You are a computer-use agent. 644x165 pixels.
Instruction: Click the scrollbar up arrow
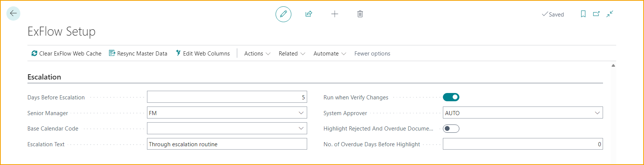point(613,65)
